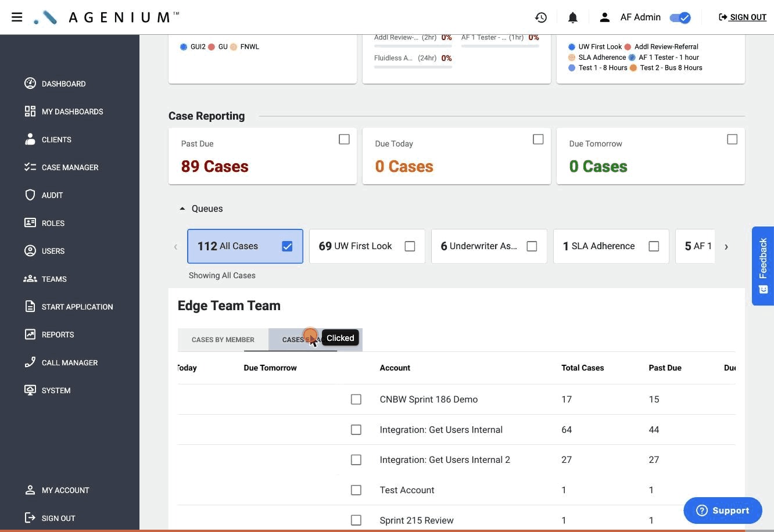Click the Clients person icon
This screenshot has width=774, height=532.
tap(30, 139)
